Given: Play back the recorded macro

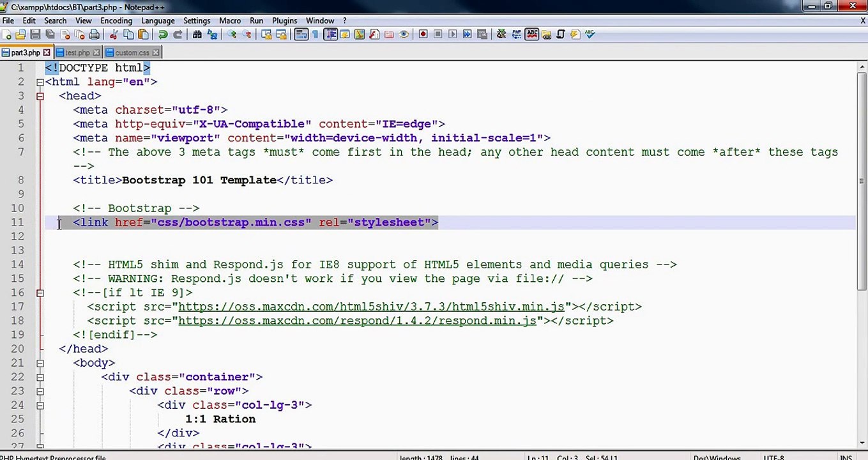Looking at the screenshot, I should 452,34.
